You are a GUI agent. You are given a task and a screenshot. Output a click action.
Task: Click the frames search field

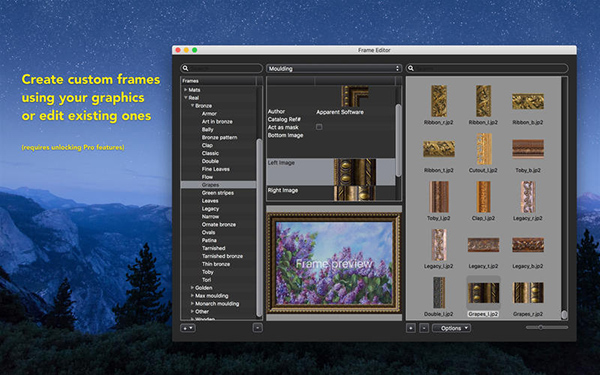[222, 68]
